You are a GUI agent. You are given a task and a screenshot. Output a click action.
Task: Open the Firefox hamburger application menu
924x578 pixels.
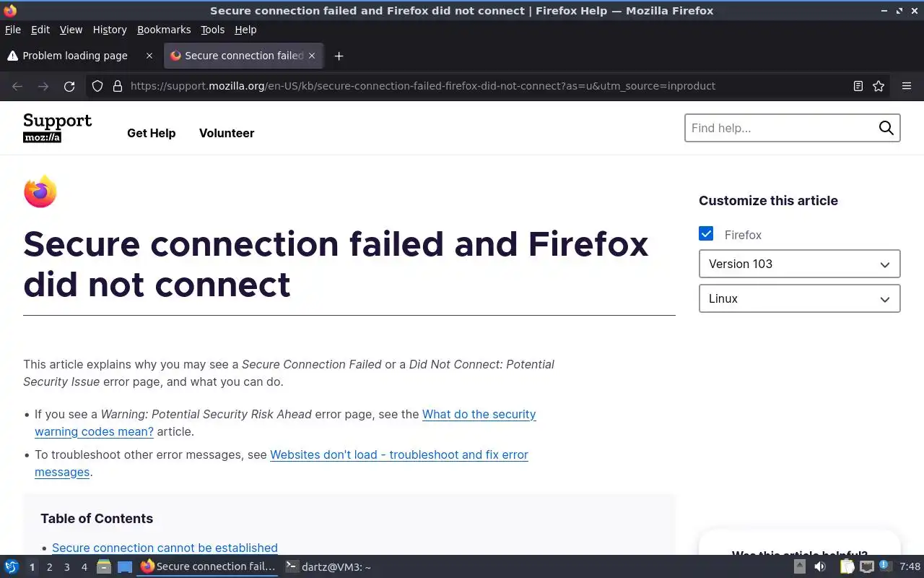tap(907, 86)
